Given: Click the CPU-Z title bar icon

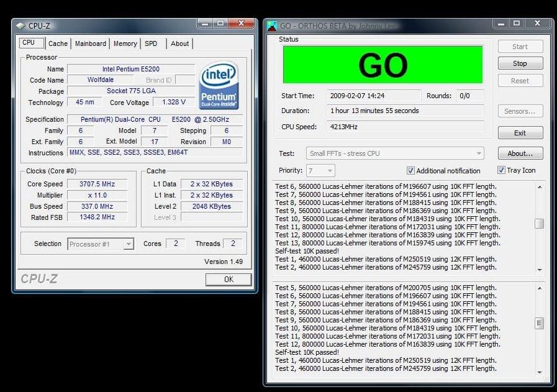Looking at the screenshot, I should (20, 25).
